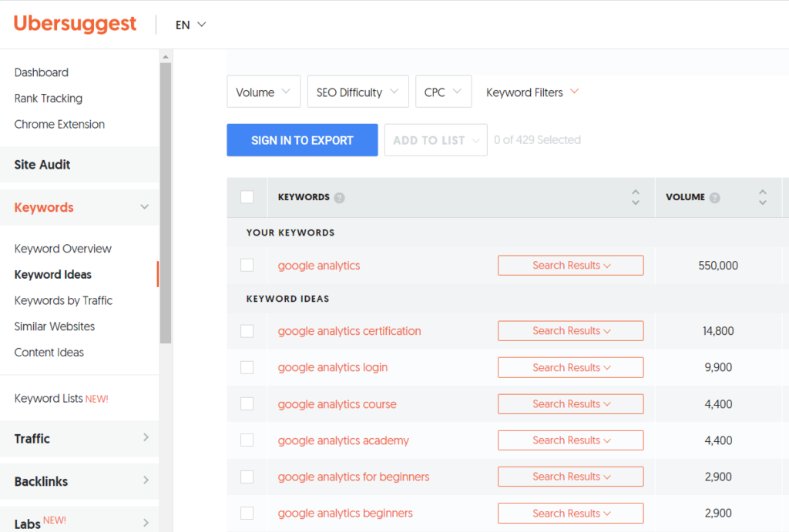The height and width of the screenshot is (532, 789).
Task: Open Search Results for google analytics beginners
Action: pos(571,514)
